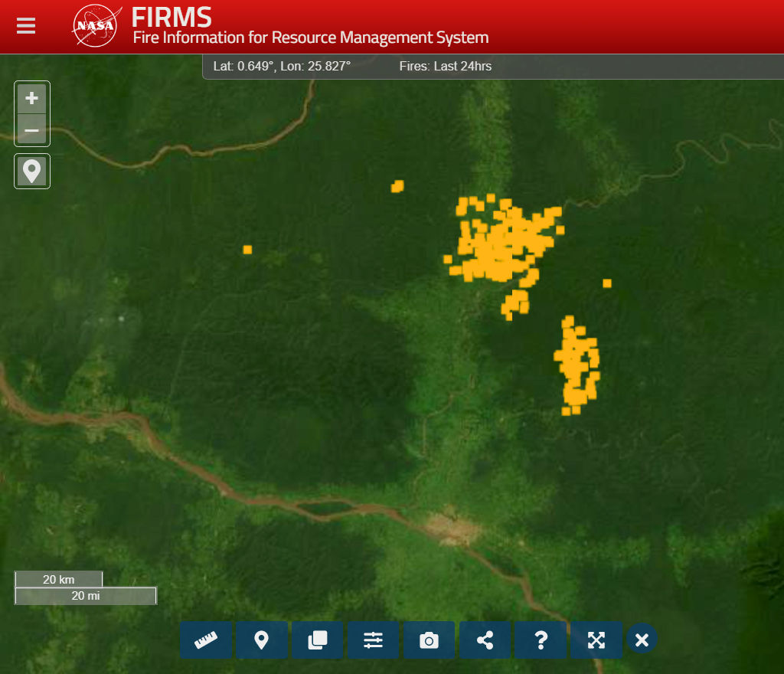The image size is (784, 674).
Task: Click the 20 km scale bar
Action: 59,580
